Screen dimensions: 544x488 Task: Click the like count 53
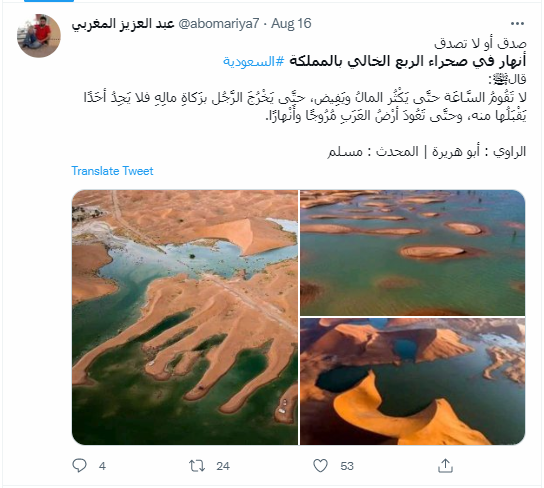[x=347, y=466]
